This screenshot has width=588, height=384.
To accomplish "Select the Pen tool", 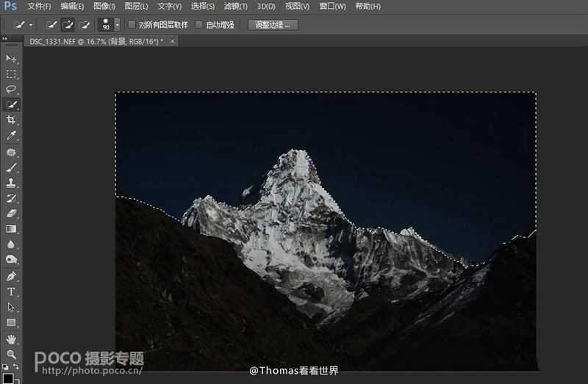I will (11, 277).
